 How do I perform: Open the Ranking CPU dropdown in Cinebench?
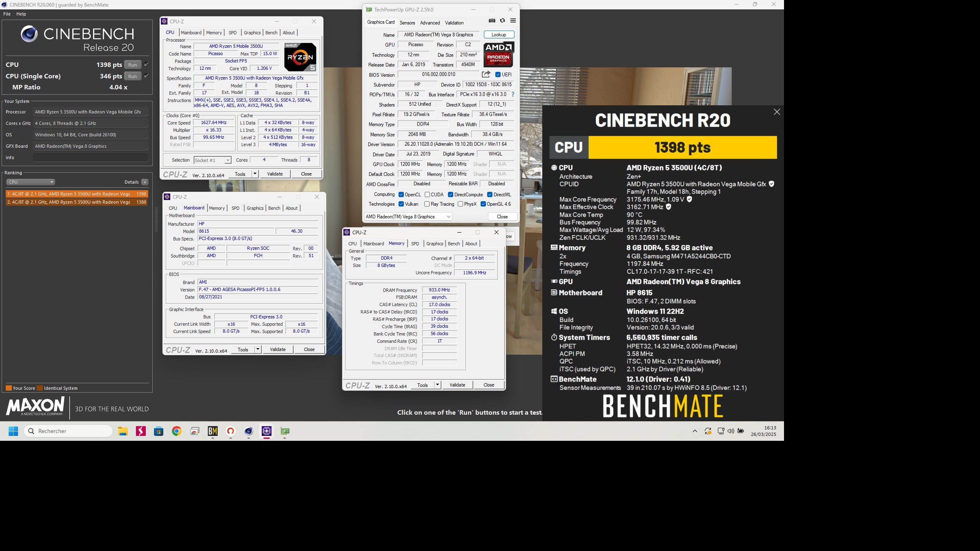30,182
